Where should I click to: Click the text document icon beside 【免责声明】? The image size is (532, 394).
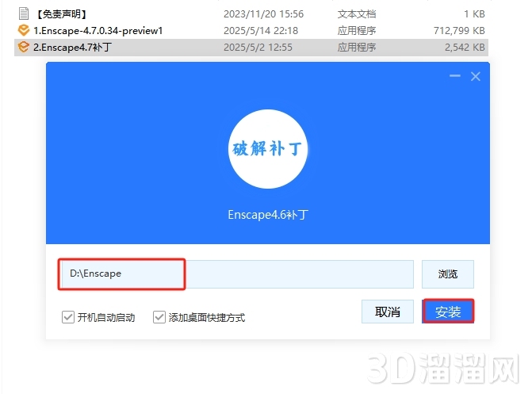(x=24, y=13)
